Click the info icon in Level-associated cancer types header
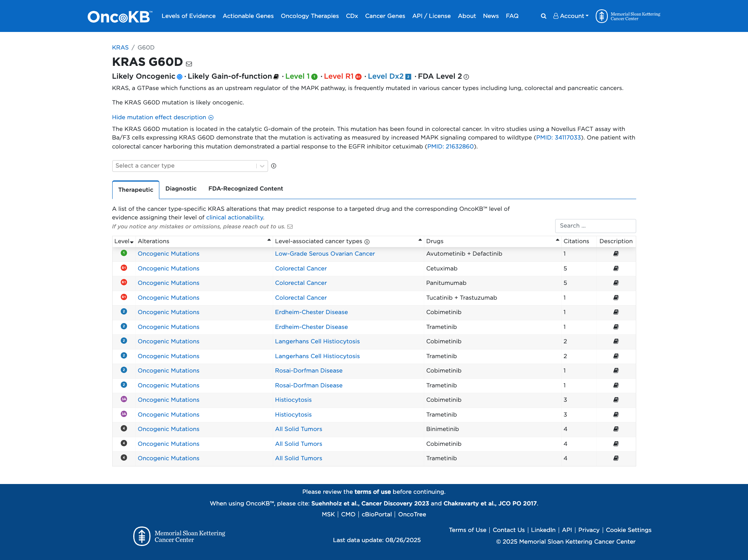This screenshot has width=748, height=560. click(367, 242)
